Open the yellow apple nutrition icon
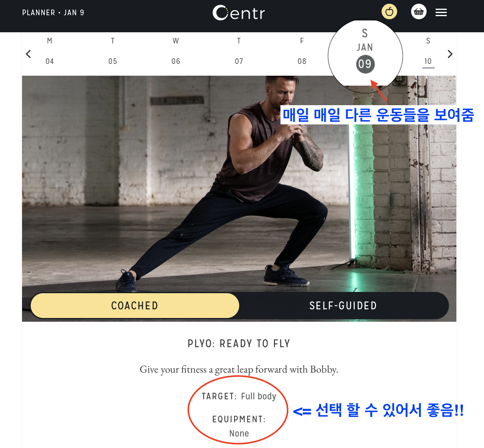Image resolution: width=484 pixels, height=448 pixels. click(389, 12)
